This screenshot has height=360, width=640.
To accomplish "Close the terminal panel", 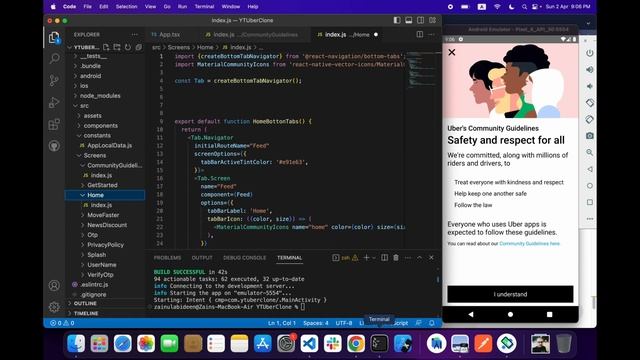I will click(x=431, y=258).
